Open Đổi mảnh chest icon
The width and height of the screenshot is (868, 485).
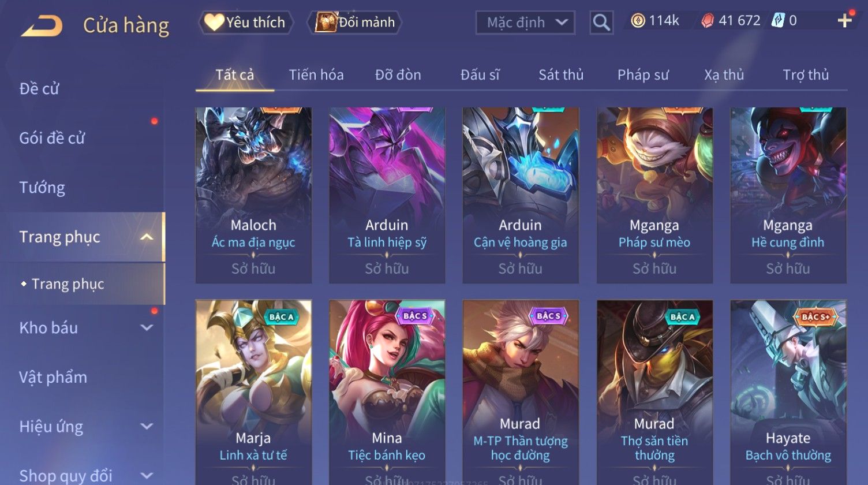[x=326, y=23]
